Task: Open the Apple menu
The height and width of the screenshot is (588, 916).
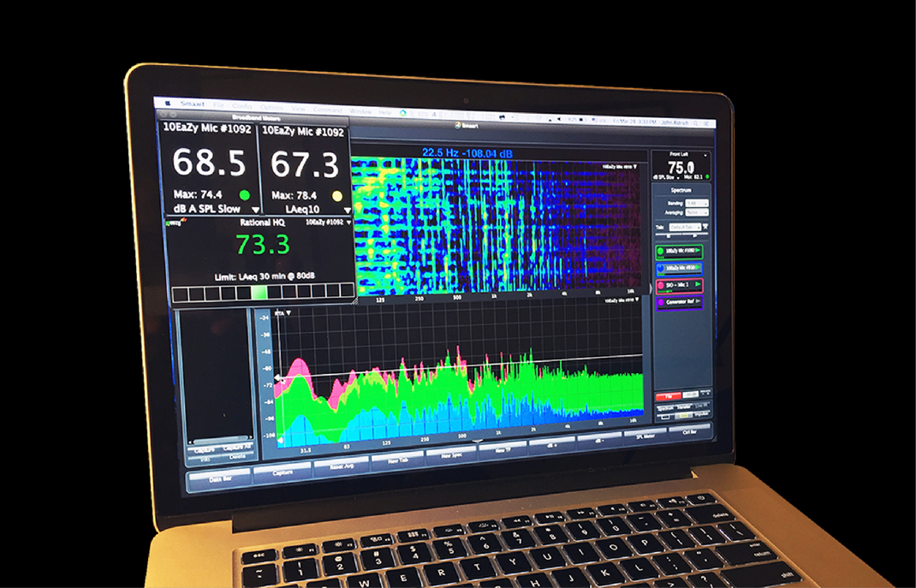Action: pyautogui.click(x=169, y=103)
